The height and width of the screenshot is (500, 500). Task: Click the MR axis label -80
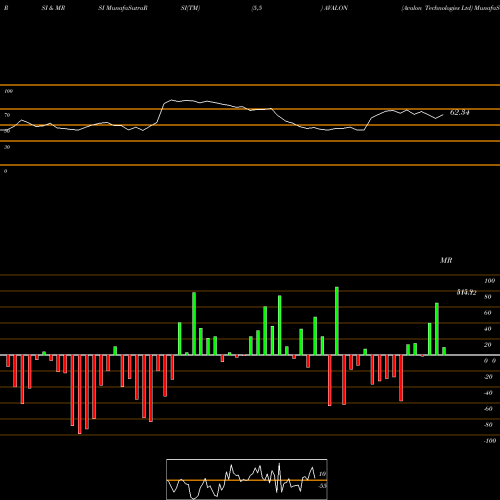(x=488, y=425)
